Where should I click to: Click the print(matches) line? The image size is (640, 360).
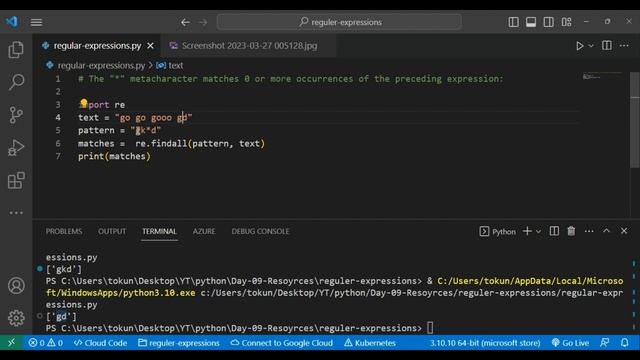pyautogui.click(x=114, y=156)
